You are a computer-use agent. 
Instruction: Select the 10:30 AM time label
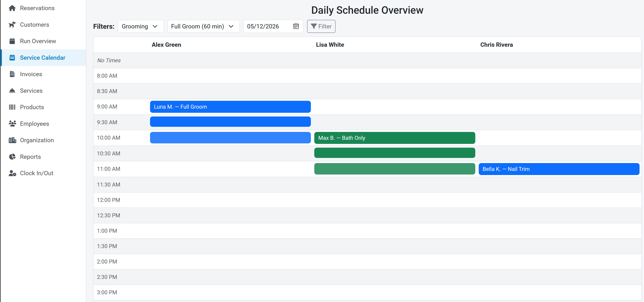pos(108,154)
